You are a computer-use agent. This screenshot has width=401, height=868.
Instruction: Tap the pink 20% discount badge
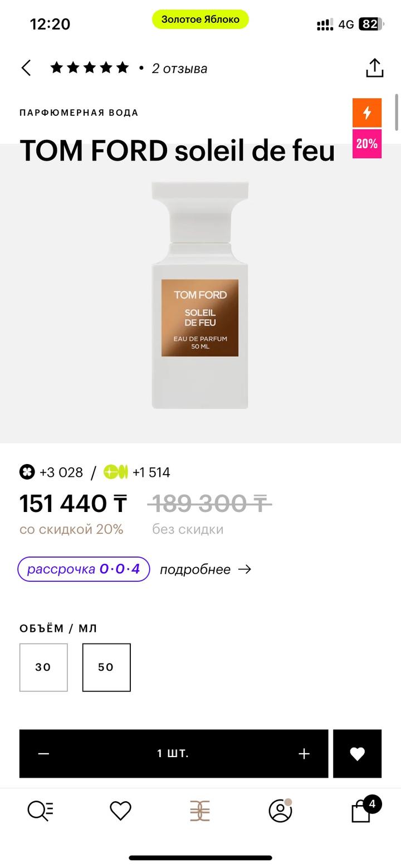click(x=367, y=144)
